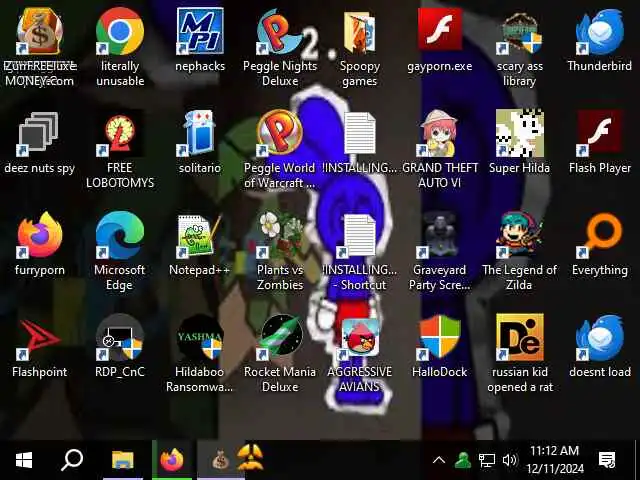The height and width of the screenshot is (480, 640).
Task: Select the FREE LOBOTOMYS icon
Action: click(x=120, y=133)
